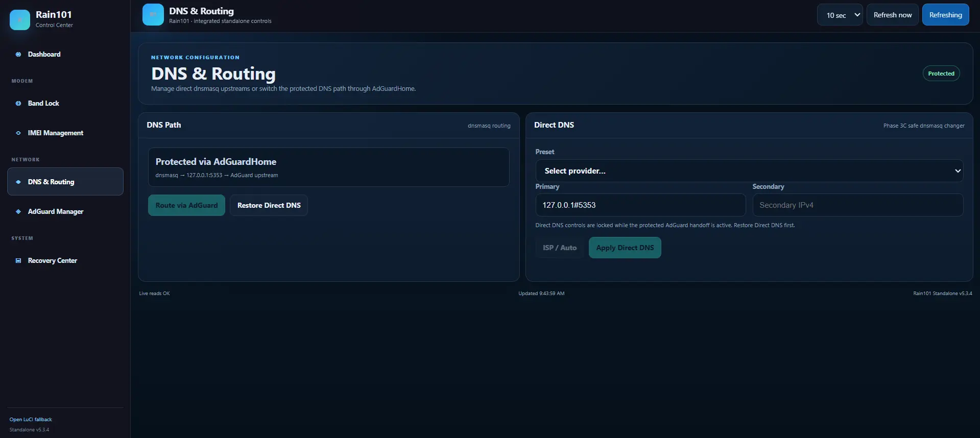
Task: Click the 'Preset' field label
Action: [545, 152]
